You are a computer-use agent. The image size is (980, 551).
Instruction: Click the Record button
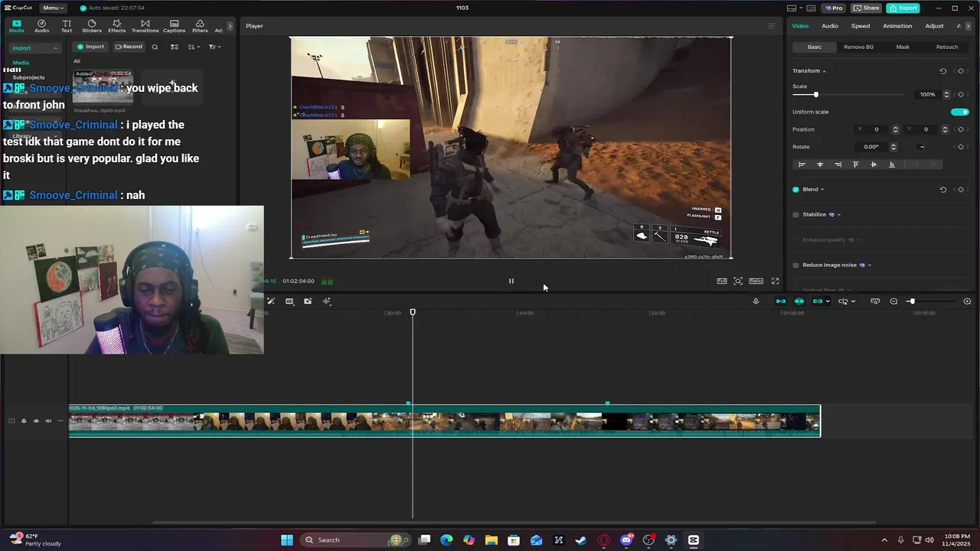pyautogui.click(x=128, y=47)
